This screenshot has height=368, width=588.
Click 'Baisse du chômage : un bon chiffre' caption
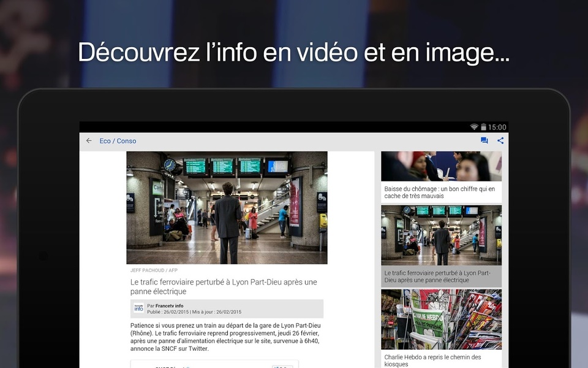[440, 192]
